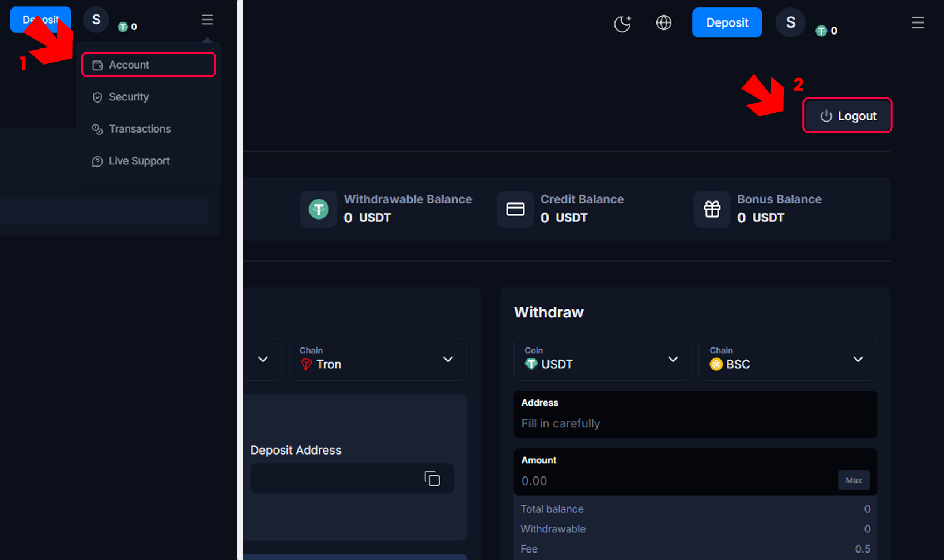Viewport: 944px width, 560px height.
Task: Click the S avatar in left panel
Action: coord(96,20)
